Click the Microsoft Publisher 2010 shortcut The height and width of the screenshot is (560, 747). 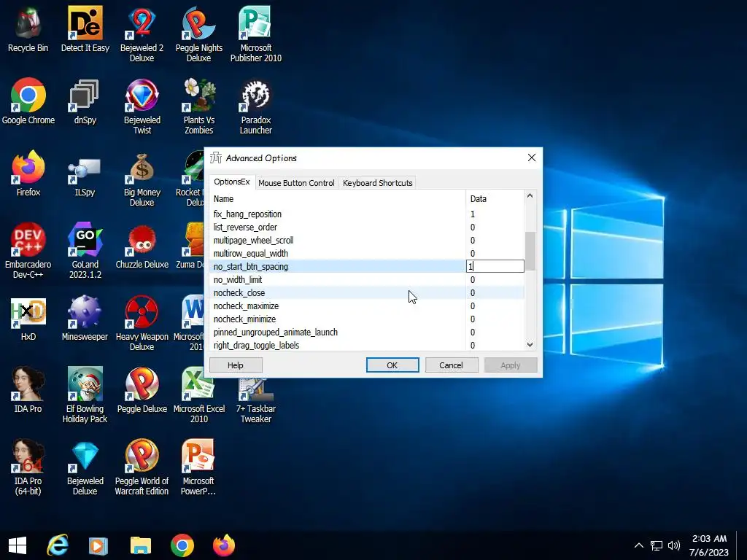pyautogui.click(x=256, y=34)
